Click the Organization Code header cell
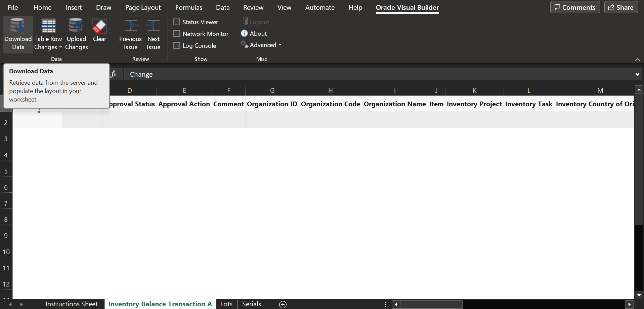Image resolution: width=644 pixels, height=309 pixels. pos(331,104)
